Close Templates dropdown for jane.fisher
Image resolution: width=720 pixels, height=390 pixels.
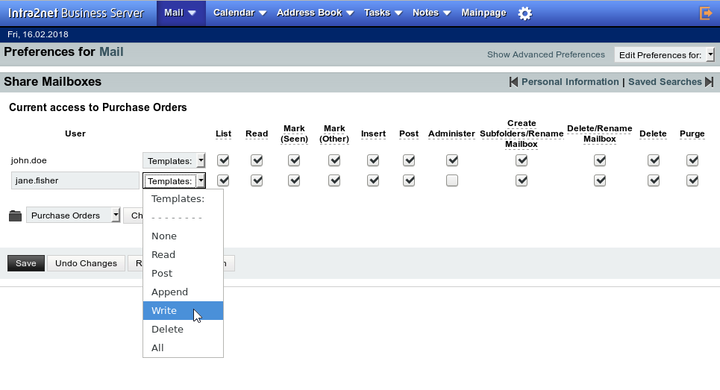coord(174,181)
